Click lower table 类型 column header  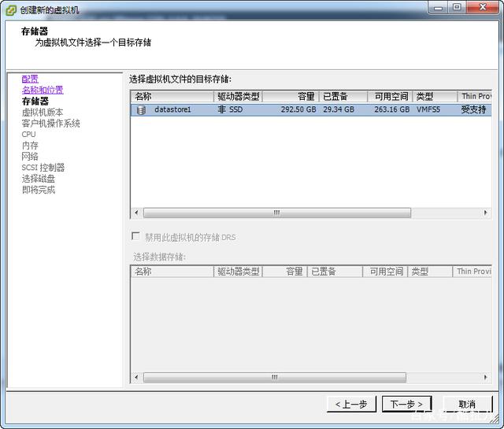(430, 272)
